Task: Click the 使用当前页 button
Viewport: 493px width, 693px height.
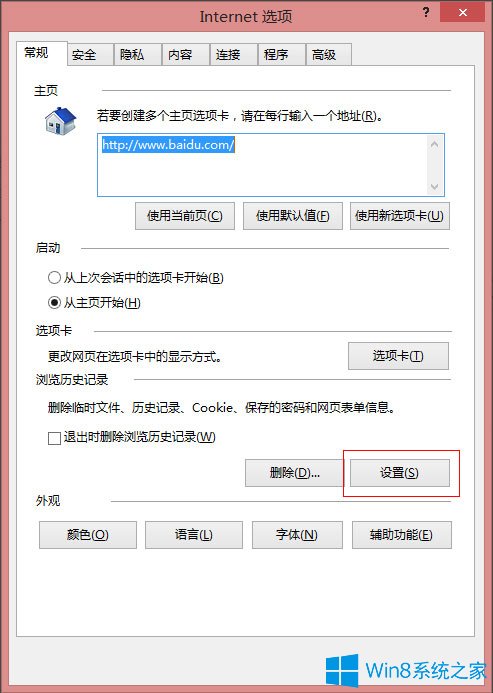Action: [x=185, y=216]
